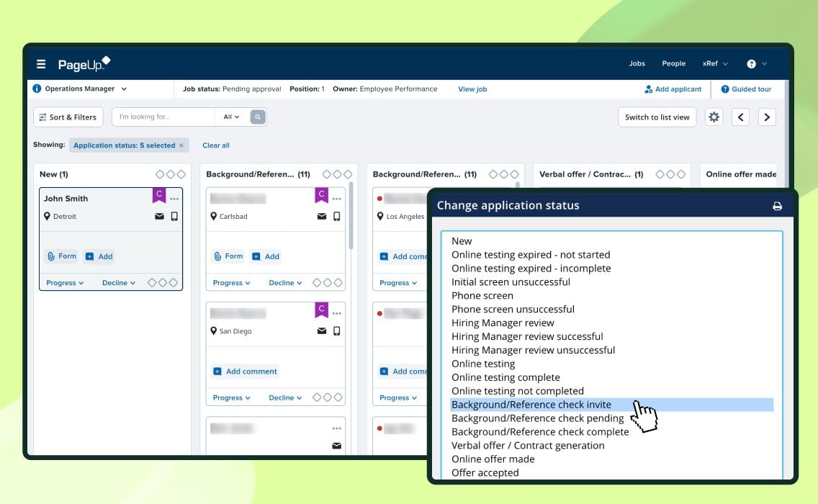Screen dimensions: 818x504
Task: Open the hamburger menu beside PageUp logo
Action: tap(41, 64)
